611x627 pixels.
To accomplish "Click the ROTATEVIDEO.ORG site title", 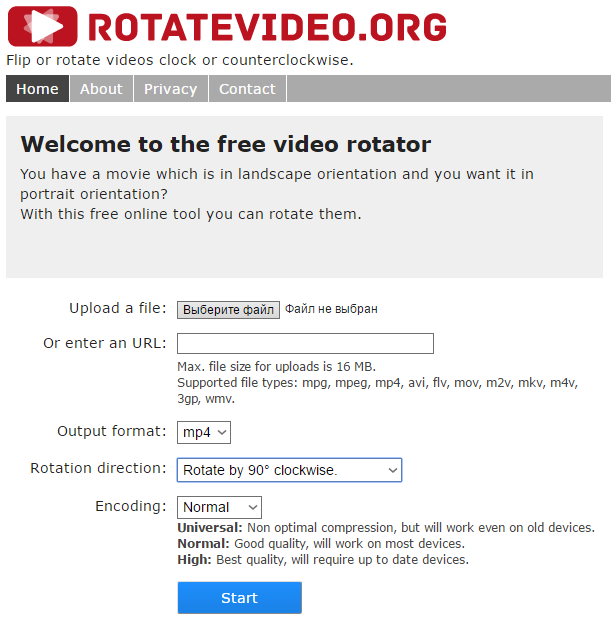I will [x=267, y=27].
